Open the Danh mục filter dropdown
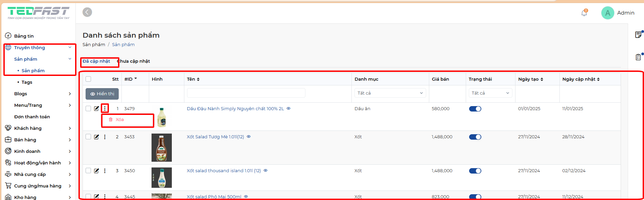This screenshot has height=200, width=644. pos(390,93)
